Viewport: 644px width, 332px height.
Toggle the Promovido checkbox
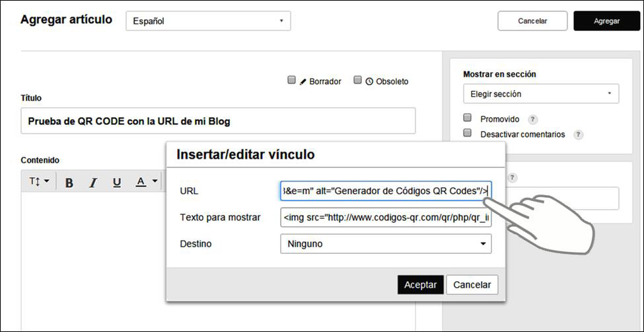pos(468,118)
